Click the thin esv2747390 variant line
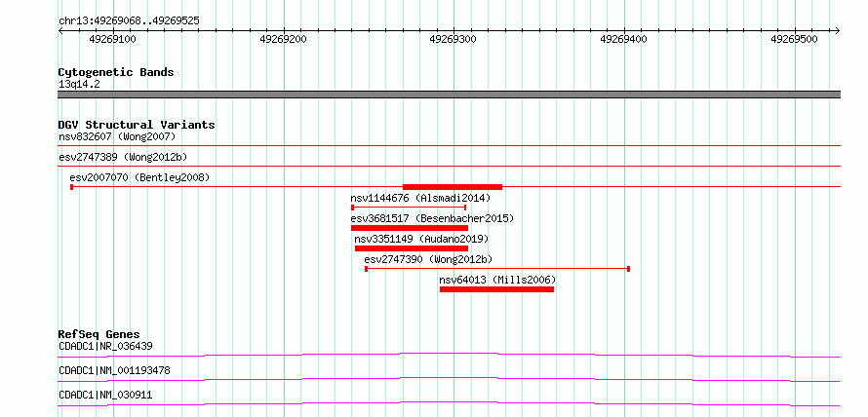 tap(497, 269)
